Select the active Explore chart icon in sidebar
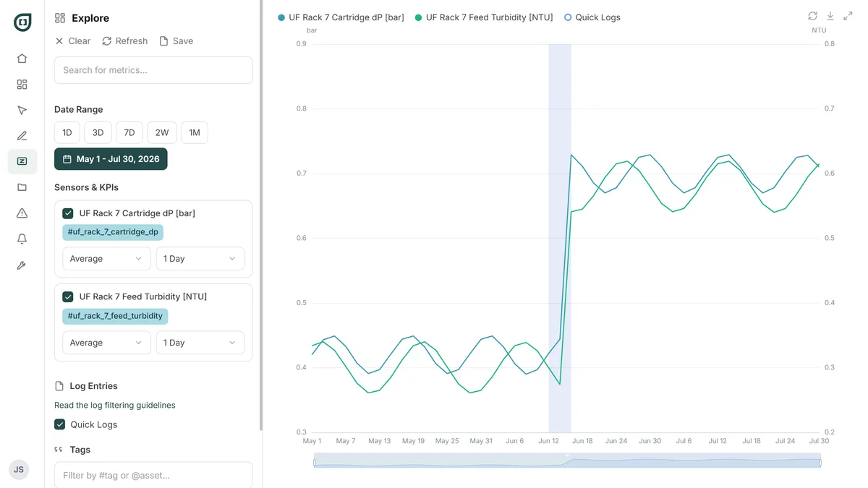The height and width of the screenshot is (488, 868). (x=22, y=161)
